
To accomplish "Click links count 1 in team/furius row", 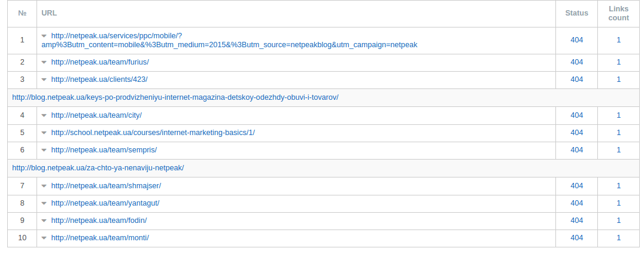I will [618, 62].
